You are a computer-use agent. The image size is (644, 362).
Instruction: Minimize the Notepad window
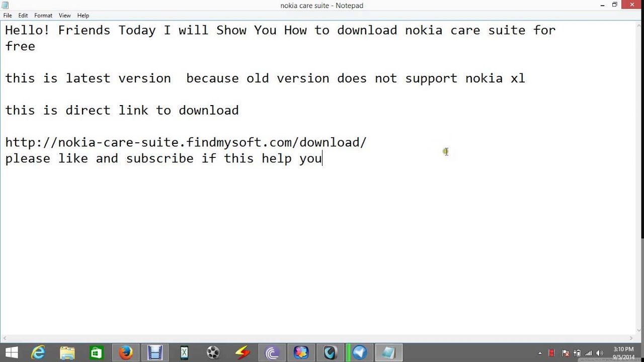coord(602,5)
